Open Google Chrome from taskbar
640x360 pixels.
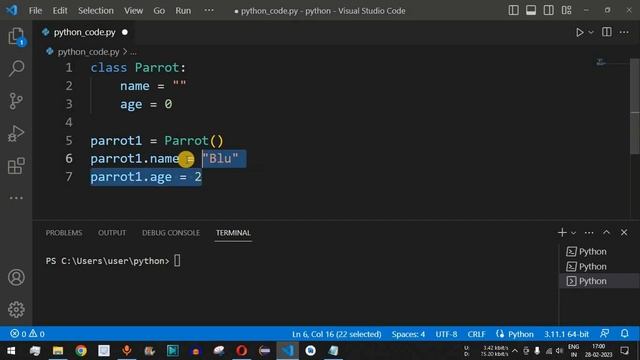click(x=81, y=351)
